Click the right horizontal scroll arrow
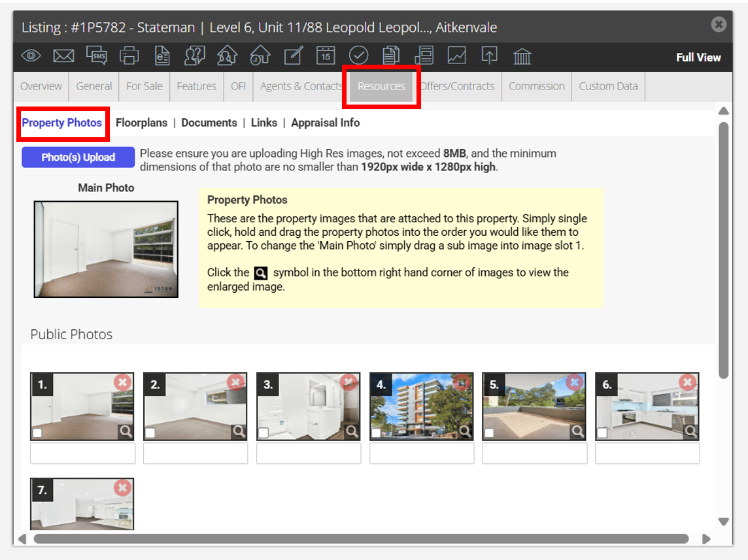This screenshot has width=748, height=560. [x=707, y=539]
